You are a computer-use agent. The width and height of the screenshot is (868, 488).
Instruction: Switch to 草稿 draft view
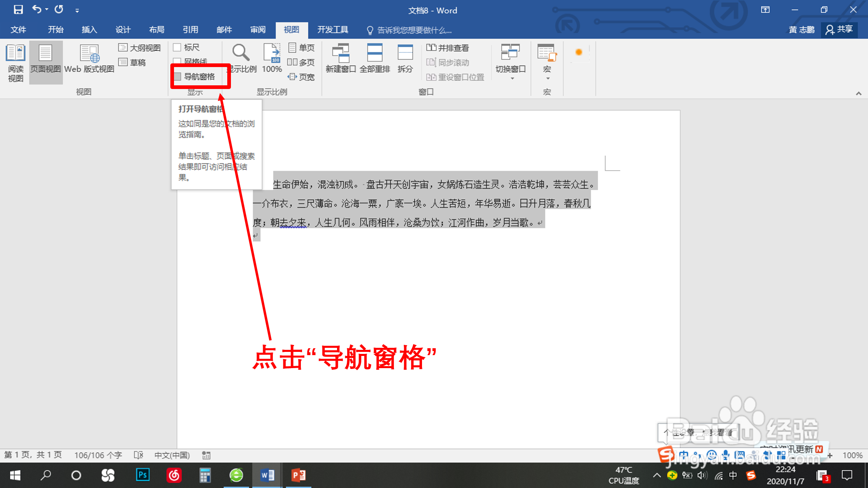click(132, 63)
